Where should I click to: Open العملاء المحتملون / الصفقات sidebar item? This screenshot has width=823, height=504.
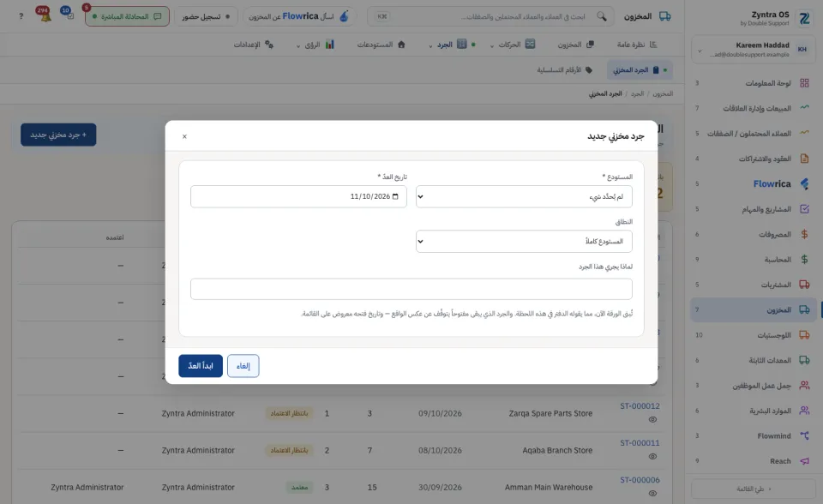pos(754,134)
